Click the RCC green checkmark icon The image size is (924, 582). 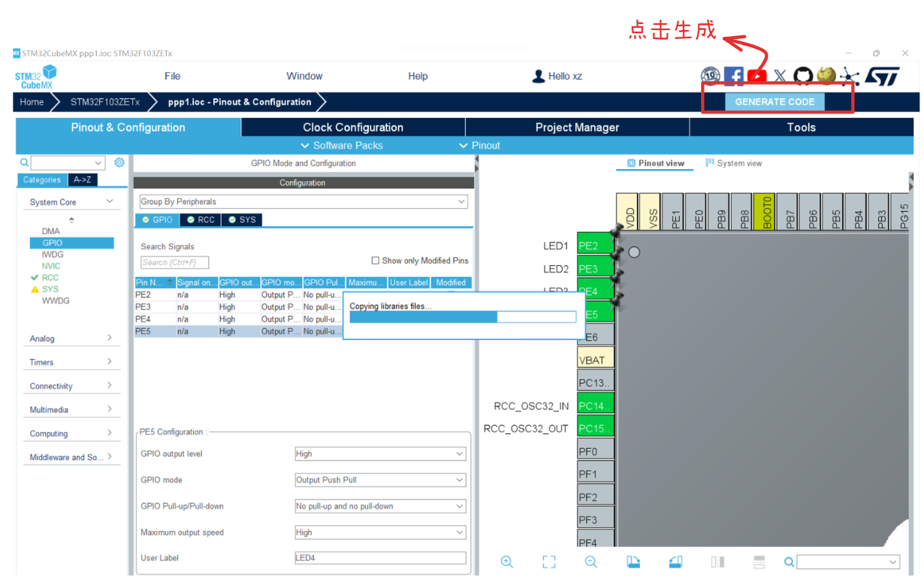[x=34, y=277]
